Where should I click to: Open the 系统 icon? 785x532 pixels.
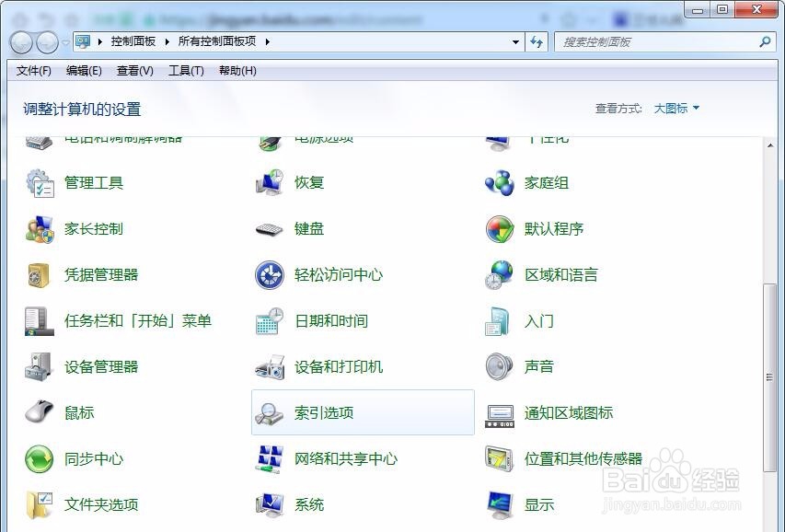[270, 505]
